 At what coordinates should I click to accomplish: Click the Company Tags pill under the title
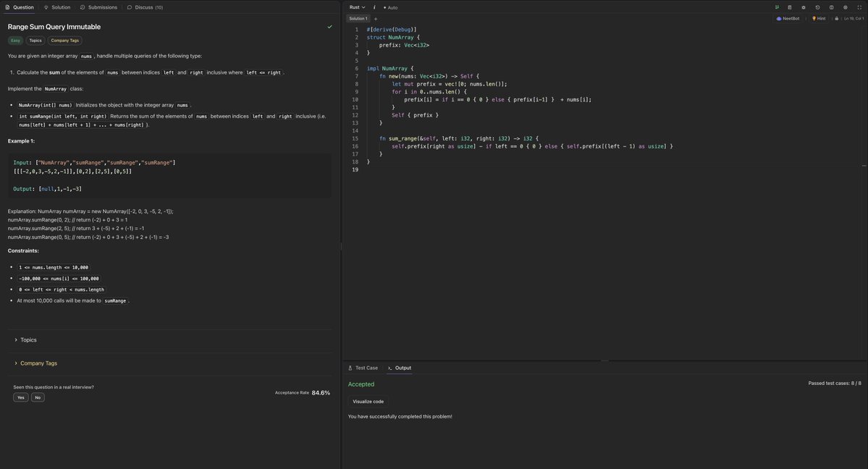tap(64, 41)
